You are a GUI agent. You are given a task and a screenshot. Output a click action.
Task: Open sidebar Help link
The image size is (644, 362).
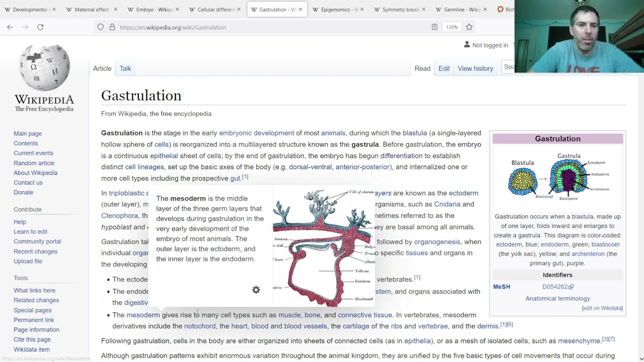[x=20, y=222]
